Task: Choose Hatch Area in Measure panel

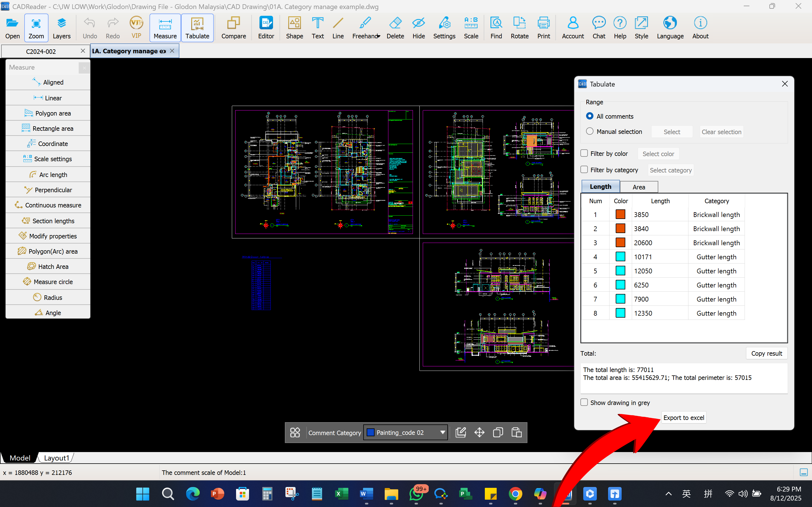Action: [48, 266]
